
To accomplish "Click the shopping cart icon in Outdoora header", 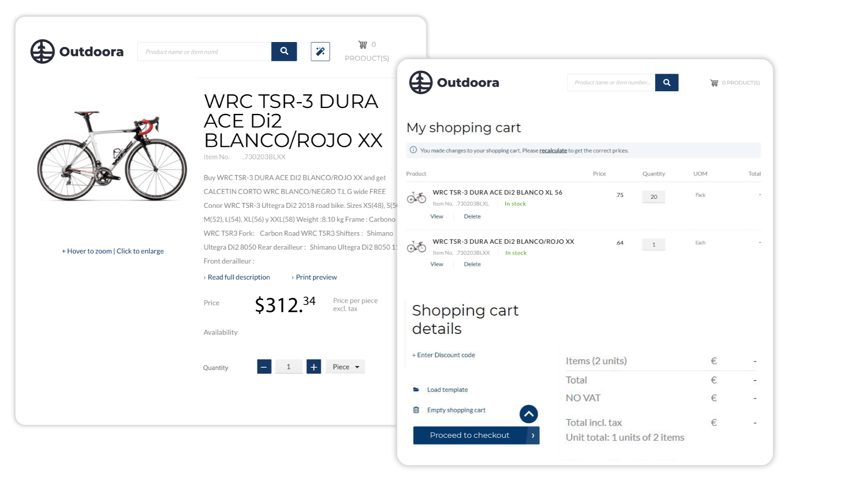I will [362, 45].
